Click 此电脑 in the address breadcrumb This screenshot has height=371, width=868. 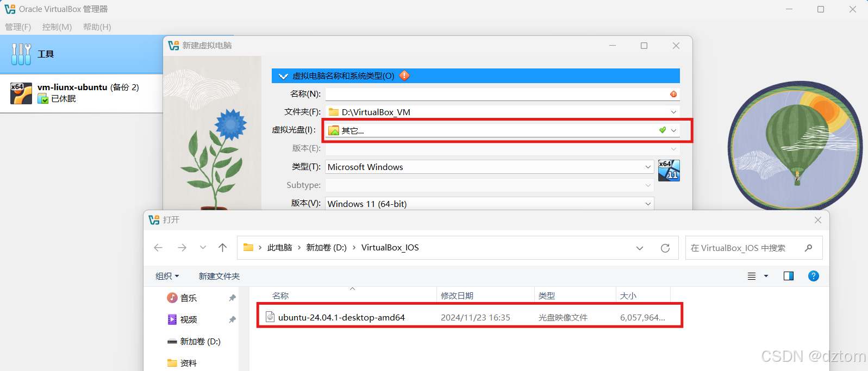279,248
